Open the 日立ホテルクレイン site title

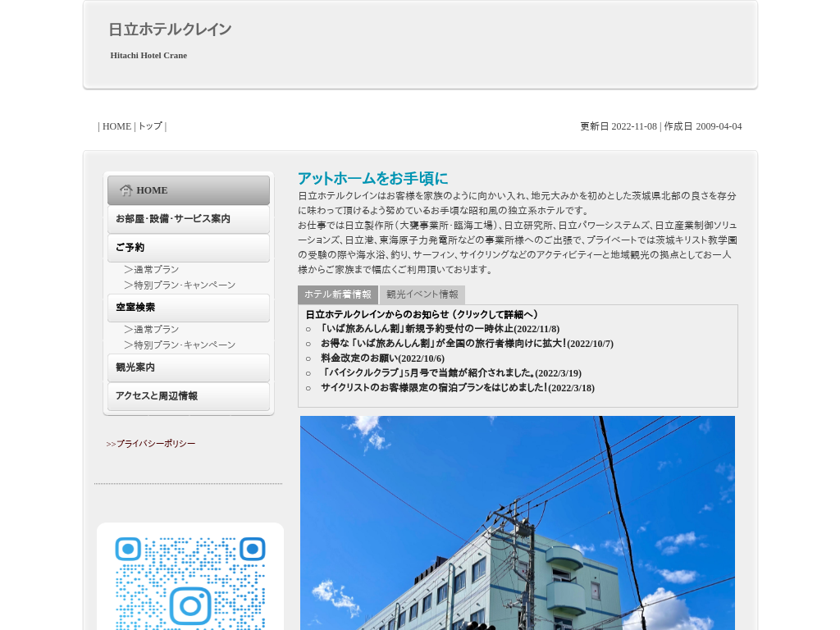(170, 30)
